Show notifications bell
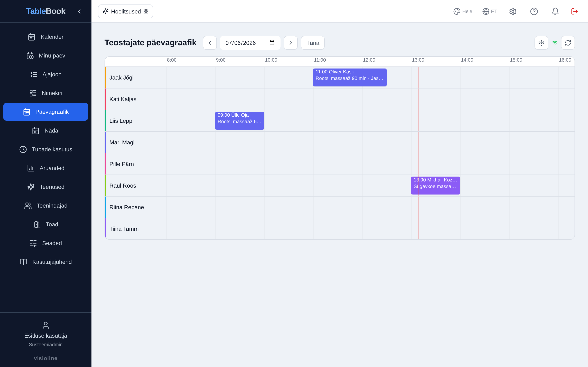This screenshot has width=588, height=367. [x=555, y=11]
